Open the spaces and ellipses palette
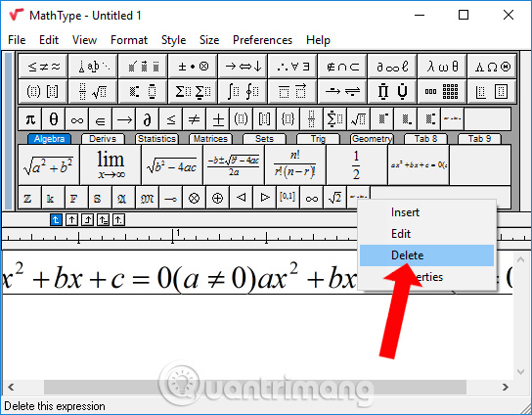 (93, 67)
